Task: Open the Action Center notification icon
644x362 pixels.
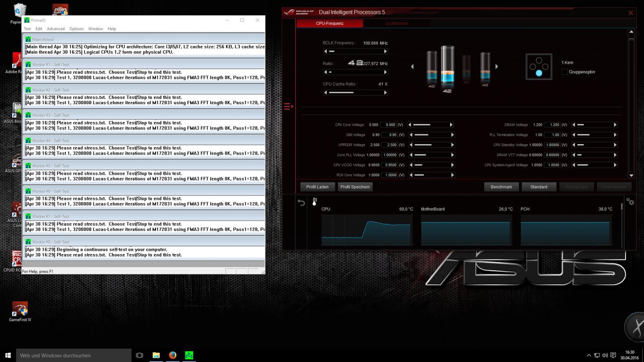Action: click(613, 355)
